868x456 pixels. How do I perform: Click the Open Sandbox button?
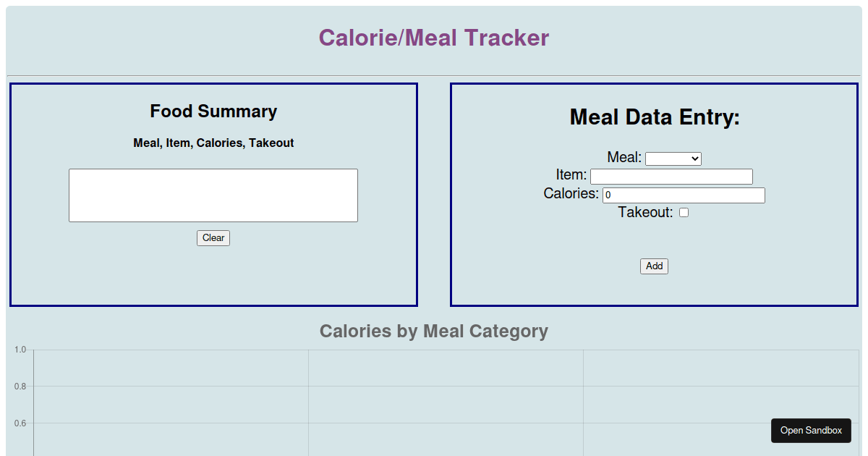point(811,431)
